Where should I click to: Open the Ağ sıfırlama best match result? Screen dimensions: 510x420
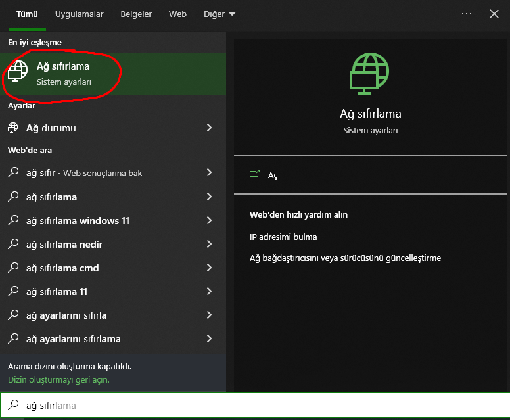113,74
